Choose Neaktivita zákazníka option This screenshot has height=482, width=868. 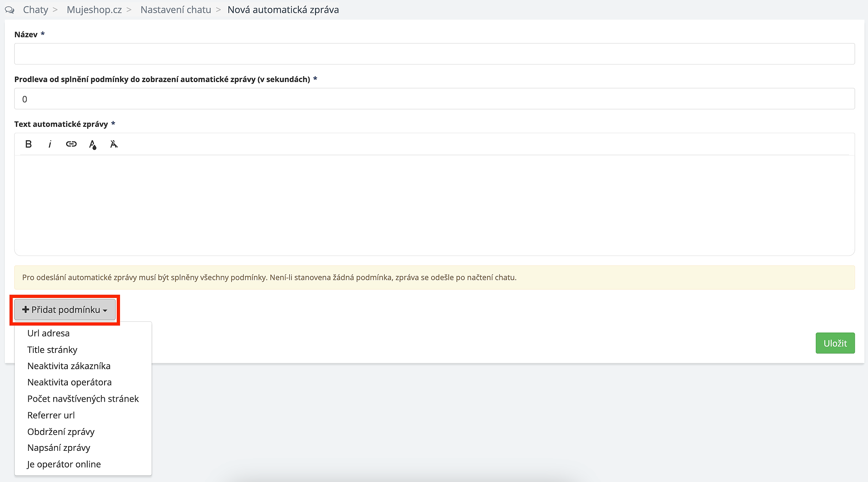[x=69, y=366]
